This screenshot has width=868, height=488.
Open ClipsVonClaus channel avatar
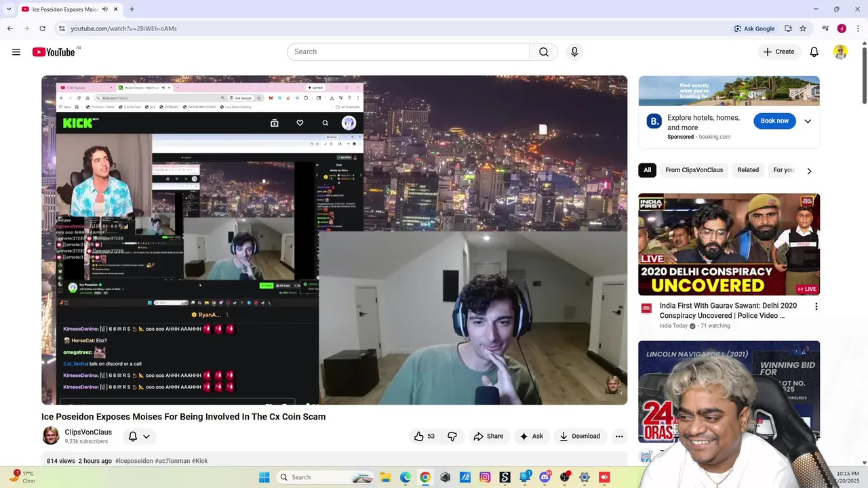[x=51, y=436]
